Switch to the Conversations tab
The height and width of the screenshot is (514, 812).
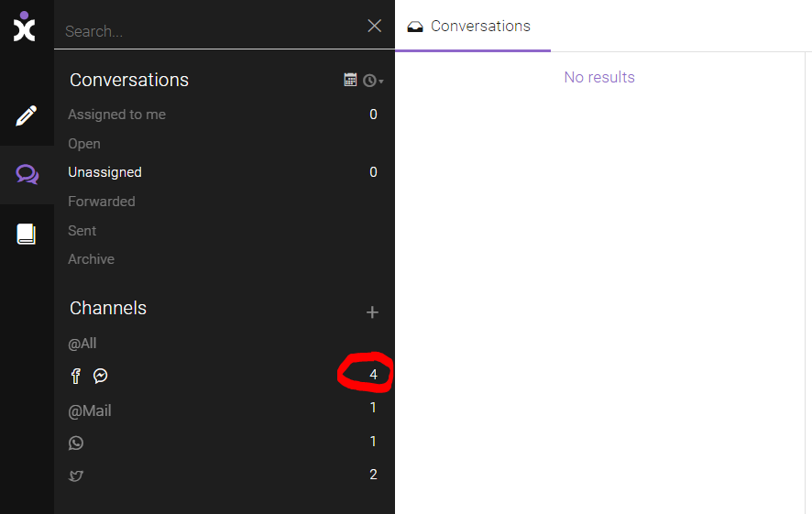tap(472, 26)
